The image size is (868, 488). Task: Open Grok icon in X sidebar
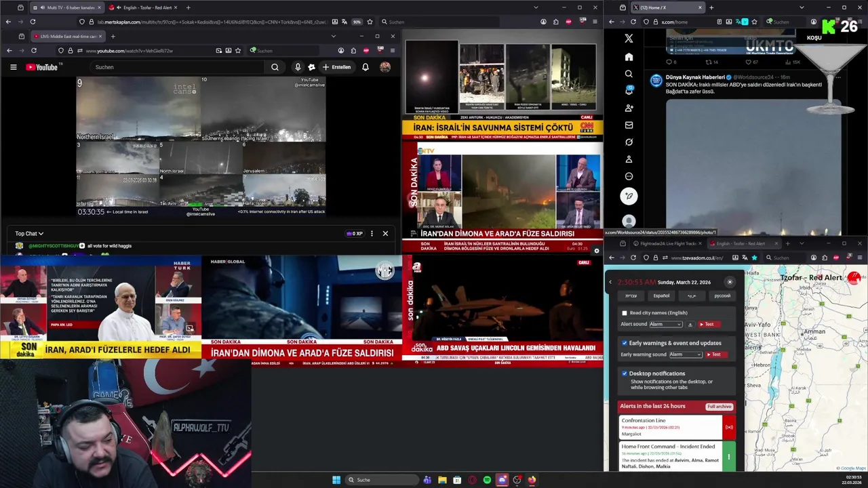[x=629, y=142]
